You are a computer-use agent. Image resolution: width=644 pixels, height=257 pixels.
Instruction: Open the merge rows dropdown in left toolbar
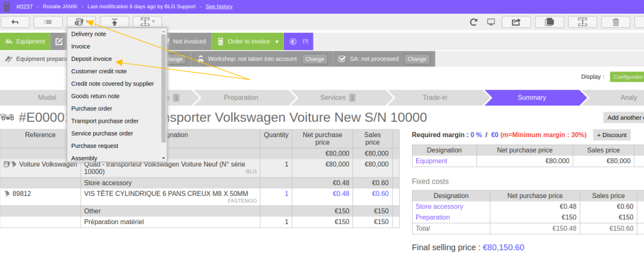point(147,22)
